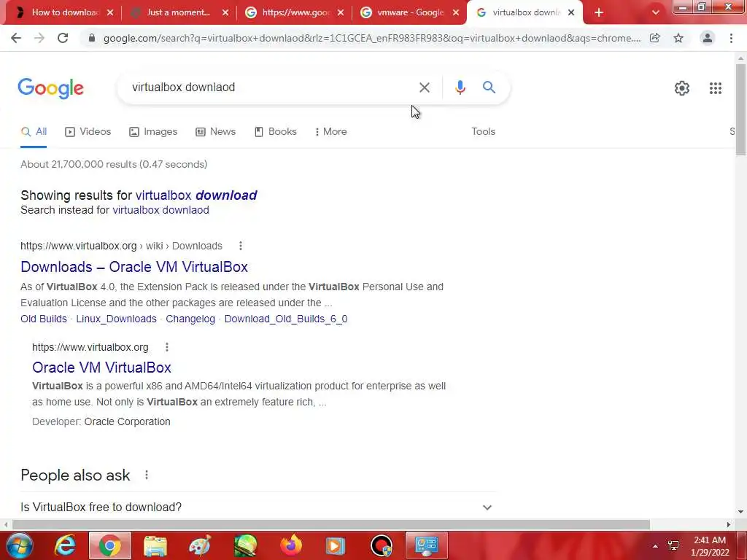Click the horizontal scrollbar right arrow

coord(729,524)
